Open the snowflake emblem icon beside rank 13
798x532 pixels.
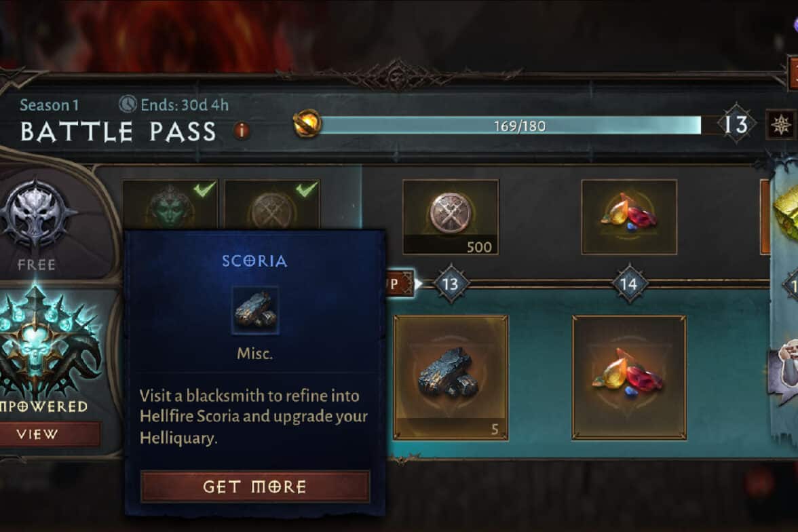780,125
